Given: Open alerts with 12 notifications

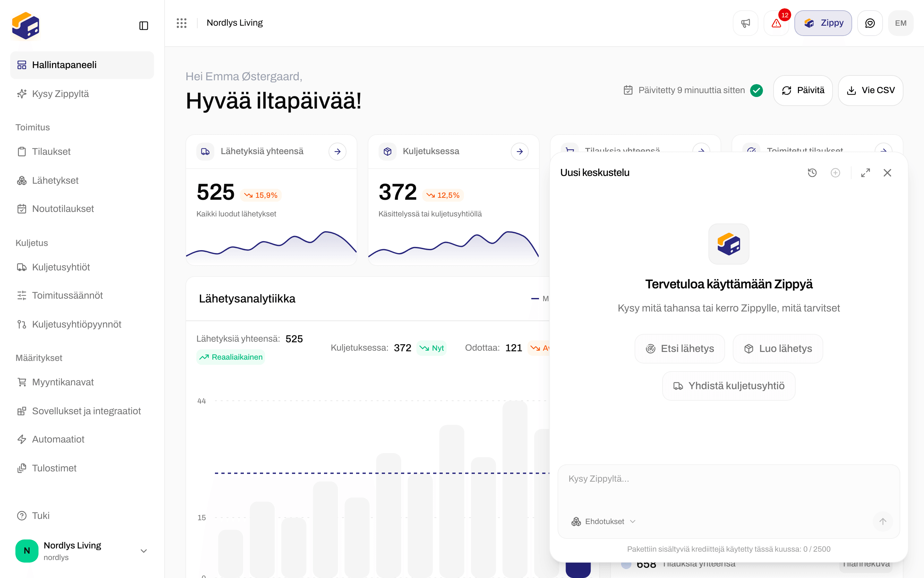Looking at the screenshot, I should pyautogui.click(x=776, y=23).
